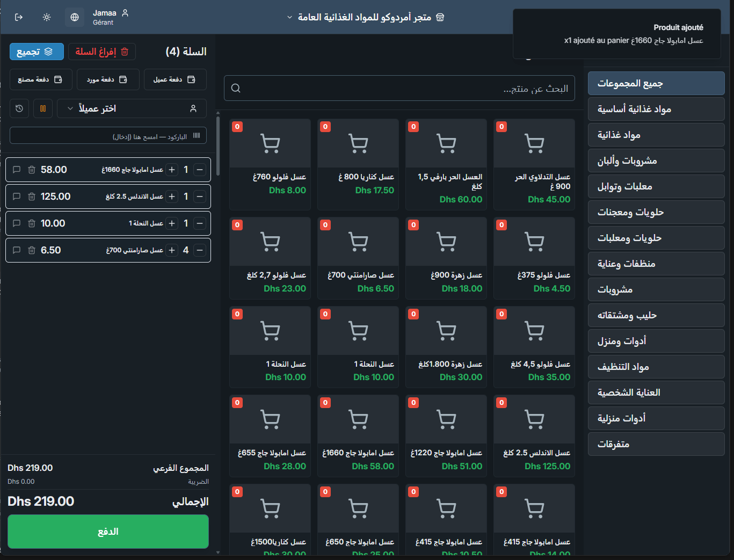Select the جميع المجموعات category
This screenshot has width=734, height=560.
coord(656,83)
